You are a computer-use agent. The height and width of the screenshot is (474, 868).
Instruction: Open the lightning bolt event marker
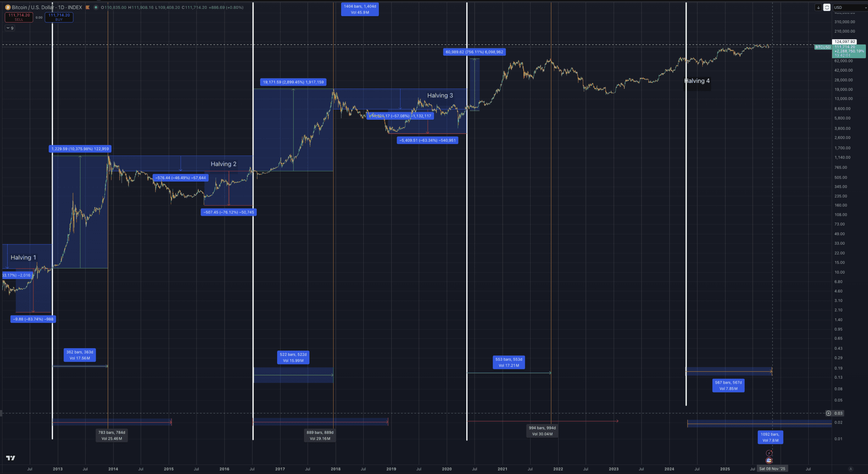click(x=769, y=453)
